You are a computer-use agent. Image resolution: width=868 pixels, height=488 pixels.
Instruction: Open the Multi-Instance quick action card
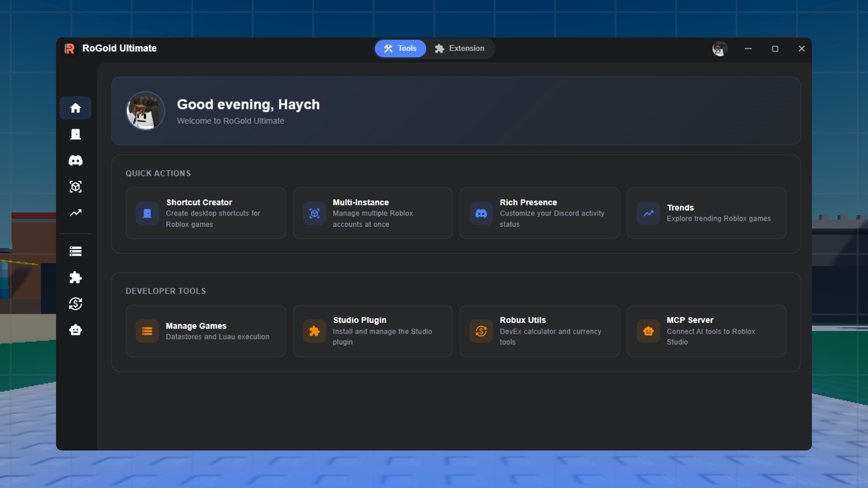click(373, 213)
